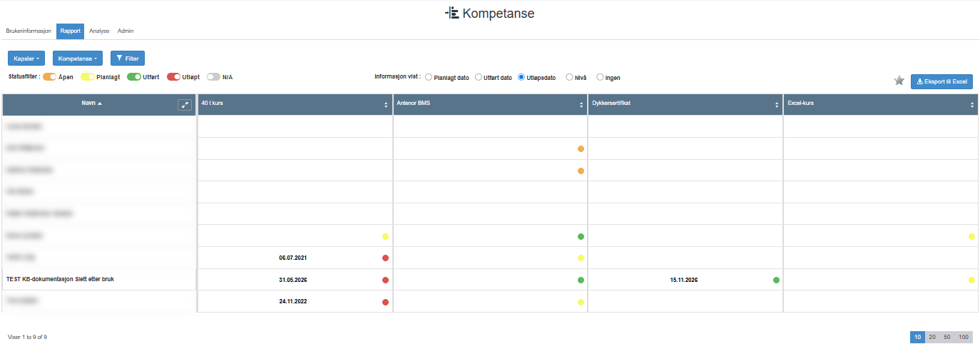980x344 pixels.
Task: Select the Planlagt dato radio button
Action: (429, 77)
